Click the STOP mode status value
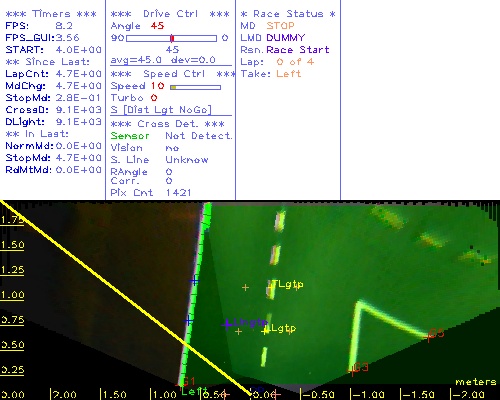Screen dimensions: 500x400 coord(280,26)
